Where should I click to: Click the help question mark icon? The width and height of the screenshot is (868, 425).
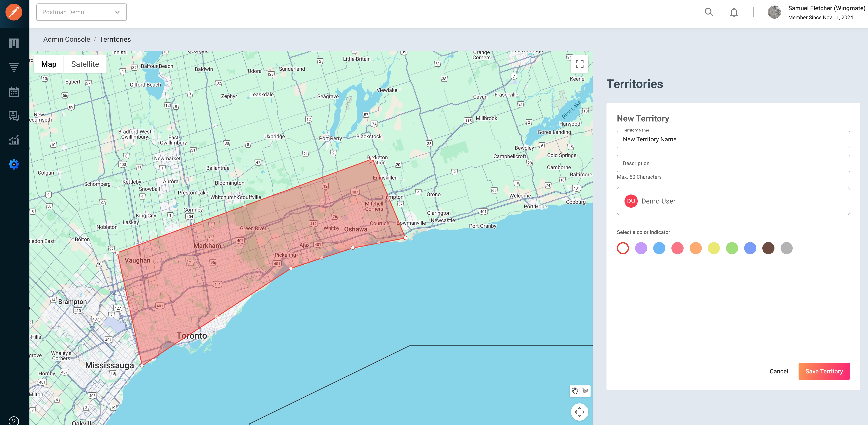click(x=14, y=421)
